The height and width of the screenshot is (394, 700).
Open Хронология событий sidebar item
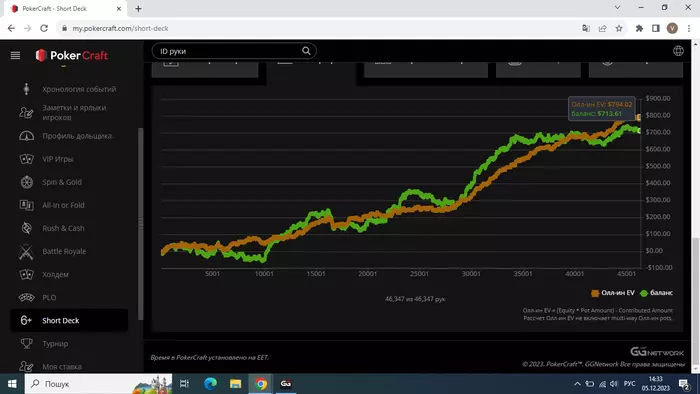pyautogui.click(x=68, y=89)
